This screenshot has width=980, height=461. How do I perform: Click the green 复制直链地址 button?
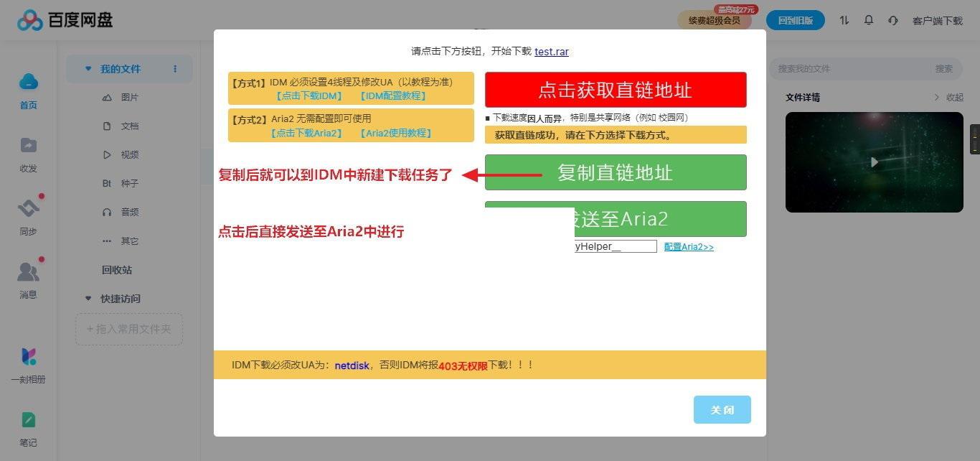pyautogui.click(x=616, y=172)
